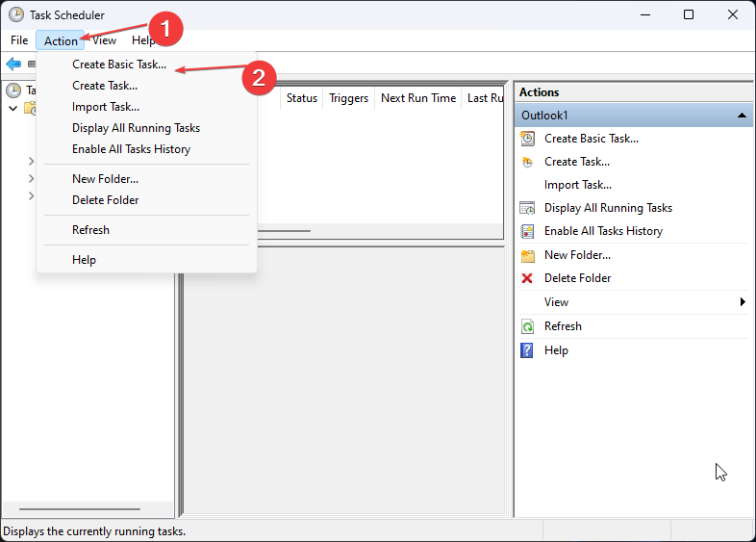Click the Task Scheduler title bar clock icon
The image size is (756, 542).
(x=16, y=15)
